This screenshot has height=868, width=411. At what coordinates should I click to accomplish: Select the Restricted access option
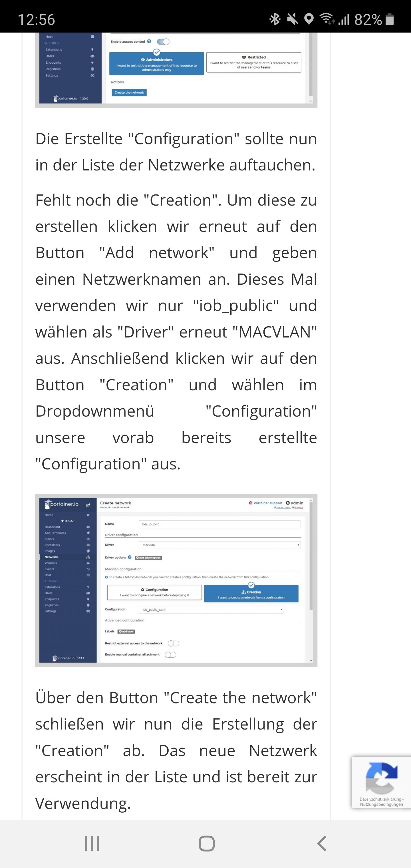coord(254,62)
